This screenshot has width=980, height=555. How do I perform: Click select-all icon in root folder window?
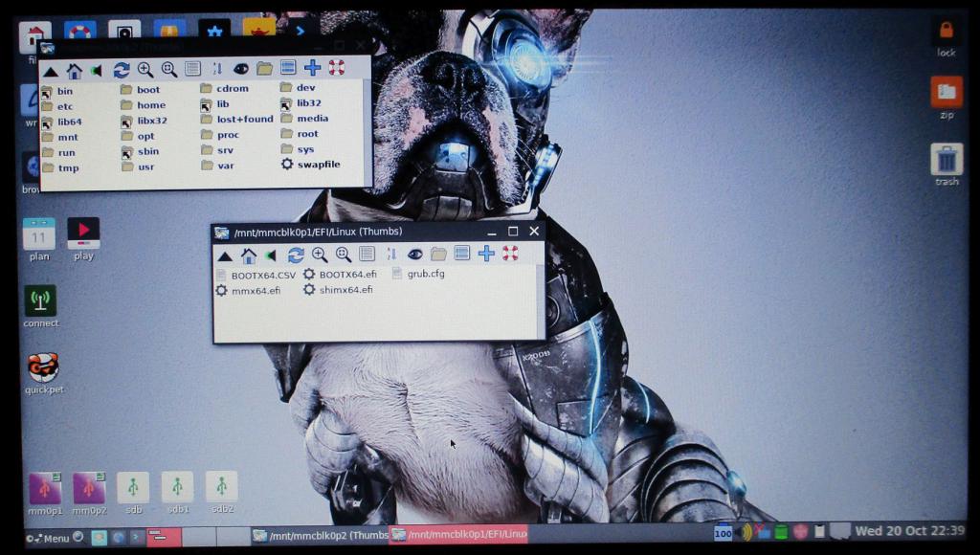click(x=287, y=68)
